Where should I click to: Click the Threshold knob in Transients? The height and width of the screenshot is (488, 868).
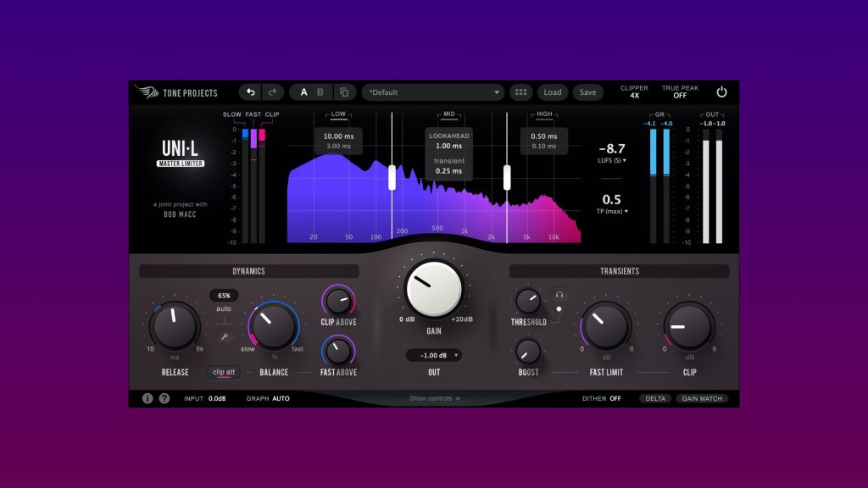point(528,301)
